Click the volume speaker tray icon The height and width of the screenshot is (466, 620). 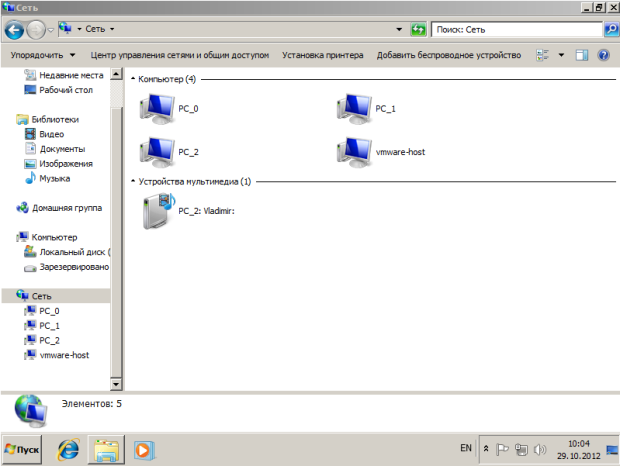(x=539, y=449)
